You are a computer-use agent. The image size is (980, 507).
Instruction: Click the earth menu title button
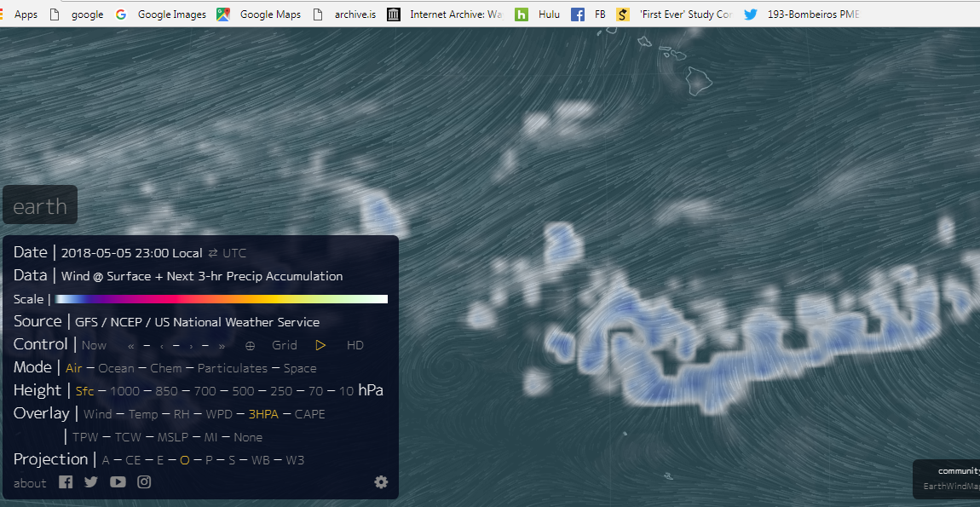tap(40, 206)
